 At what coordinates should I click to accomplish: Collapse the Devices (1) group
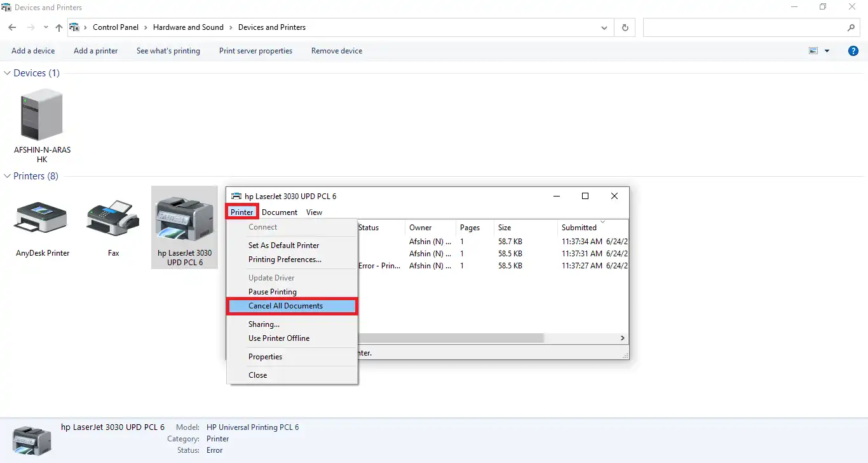8,73
